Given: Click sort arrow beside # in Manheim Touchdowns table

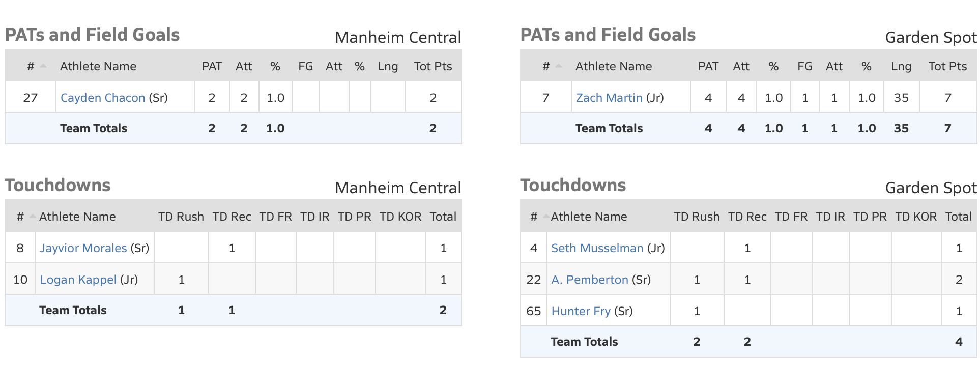Looking at the screenshot, I should [x=33, y=217].
